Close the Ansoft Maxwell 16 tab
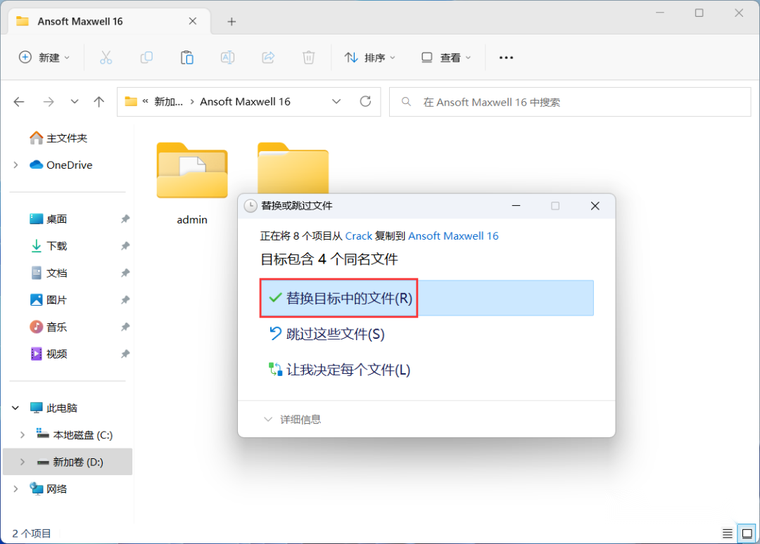760x544 pixels. pyautogui.click(x=192, y=21)
